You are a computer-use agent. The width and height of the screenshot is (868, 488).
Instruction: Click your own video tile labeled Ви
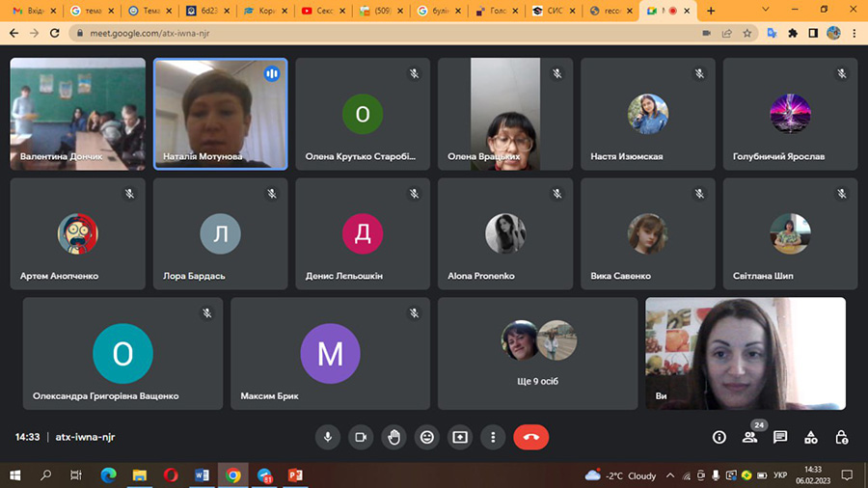pos(746,354)
